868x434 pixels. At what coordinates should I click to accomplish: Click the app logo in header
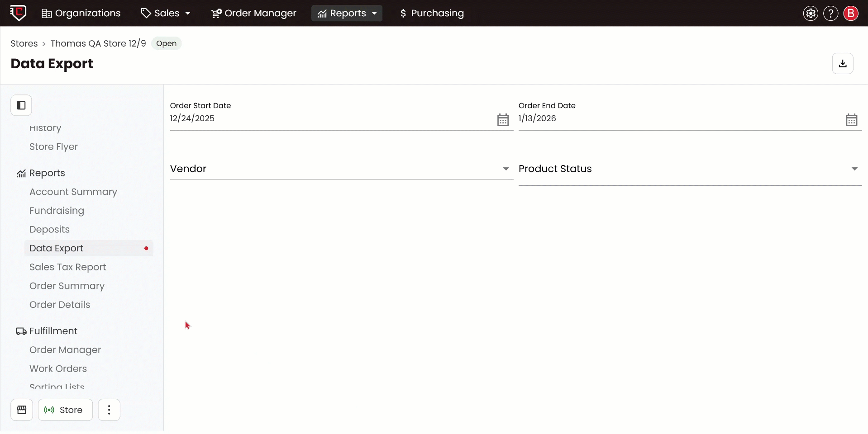(18, 13)
